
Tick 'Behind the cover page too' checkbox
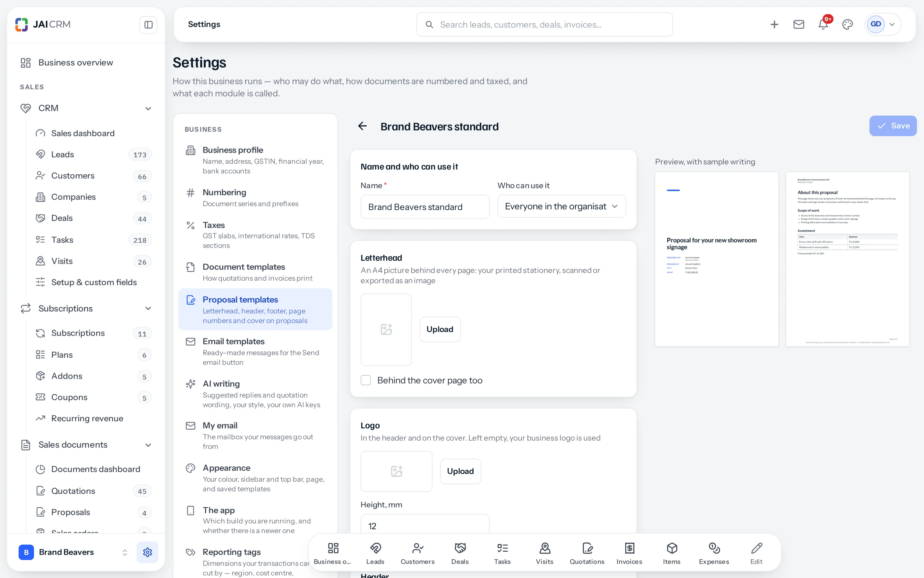pyautogui.click(x=366, y=381)
